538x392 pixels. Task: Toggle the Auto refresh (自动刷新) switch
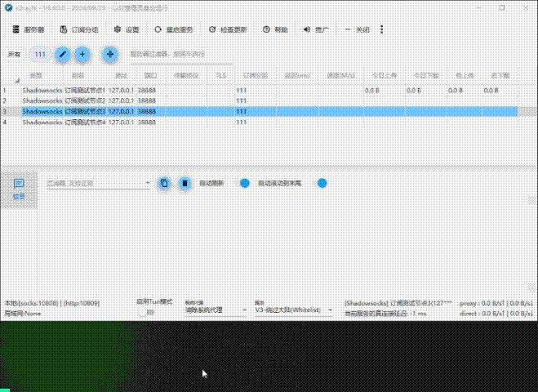tap(242, 183)
